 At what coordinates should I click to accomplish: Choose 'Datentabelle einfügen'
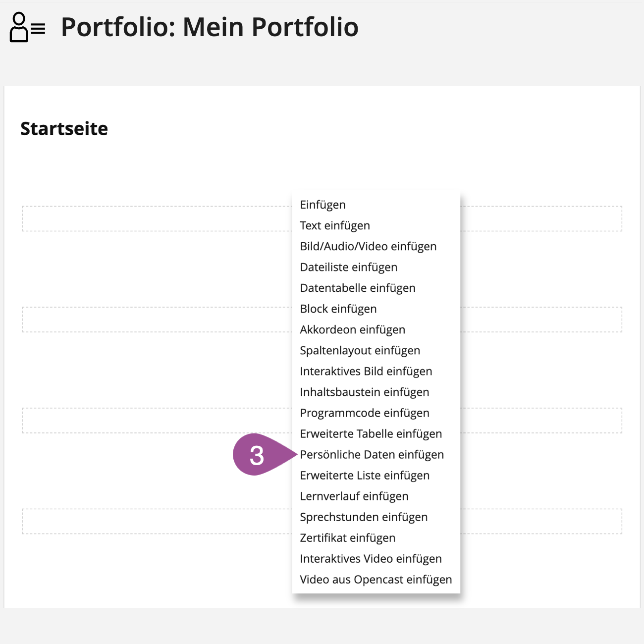tap(358, 288)
